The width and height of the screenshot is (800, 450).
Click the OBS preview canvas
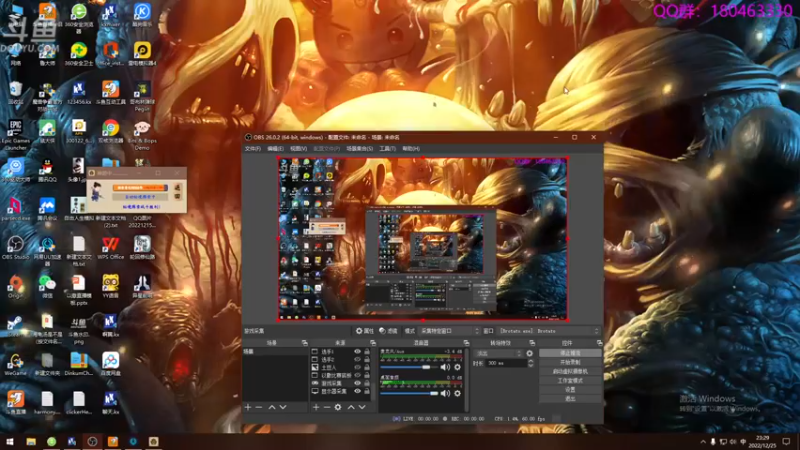[x=423, y=239]
